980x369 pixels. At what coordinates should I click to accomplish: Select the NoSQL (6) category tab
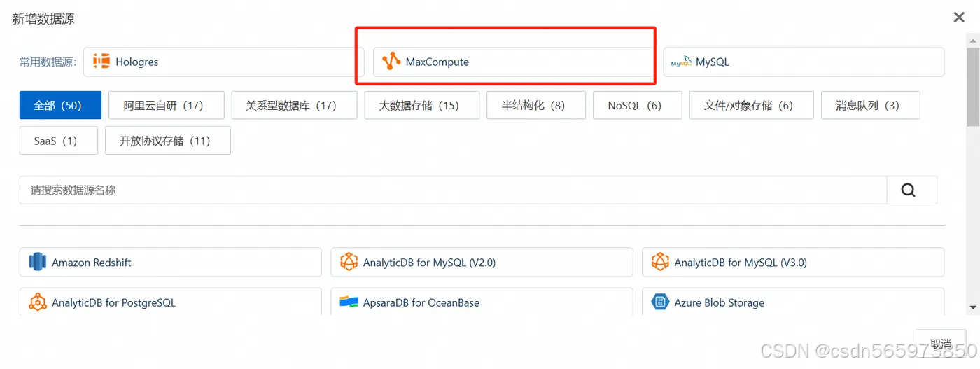click(x=638, y=105)
